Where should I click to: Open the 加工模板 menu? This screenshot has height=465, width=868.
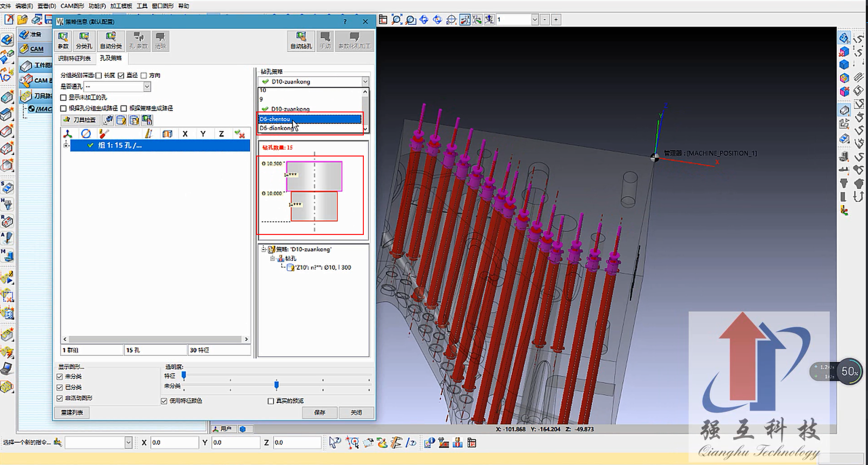[x=121, y=6]
